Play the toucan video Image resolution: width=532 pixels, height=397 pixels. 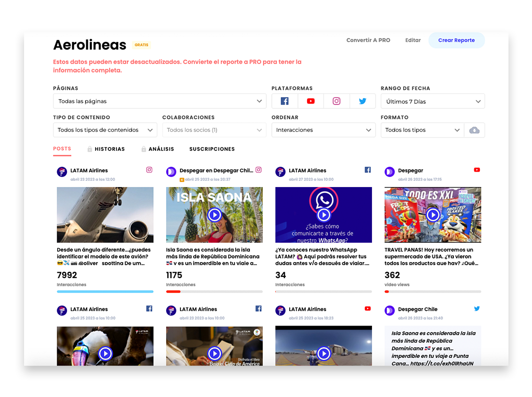105,354
